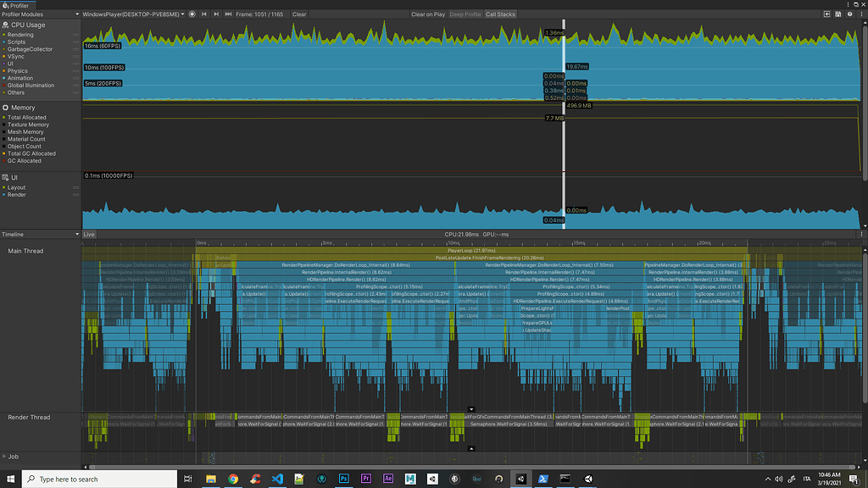Open the Profiler Modules dropdown
The image size is (868, 488).
pyautogui.click(x=39, y=14)
